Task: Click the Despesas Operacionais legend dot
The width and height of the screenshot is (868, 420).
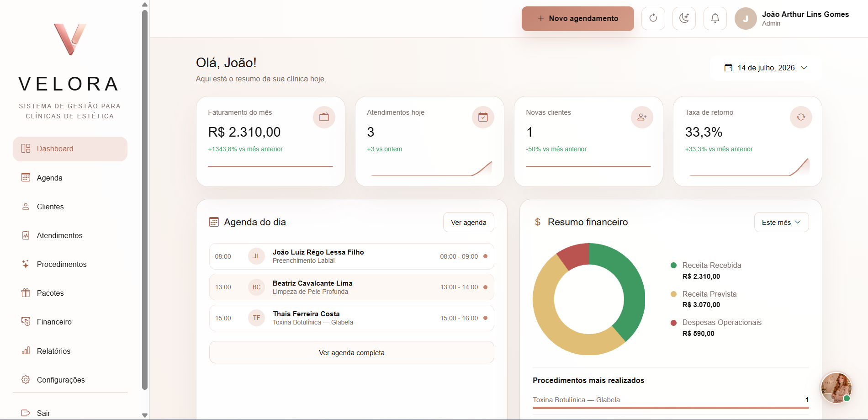Action: 673,323
